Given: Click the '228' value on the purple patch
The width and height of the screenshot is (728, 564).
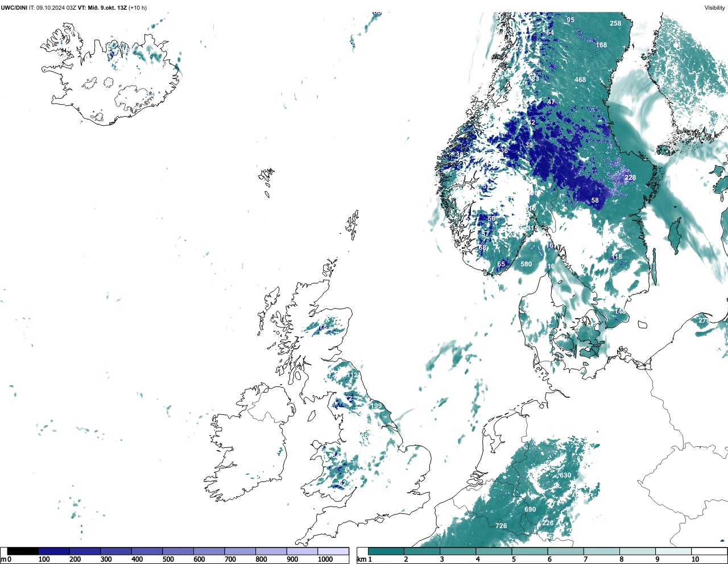Looking at the screenshot, I should tap(630, 178).
